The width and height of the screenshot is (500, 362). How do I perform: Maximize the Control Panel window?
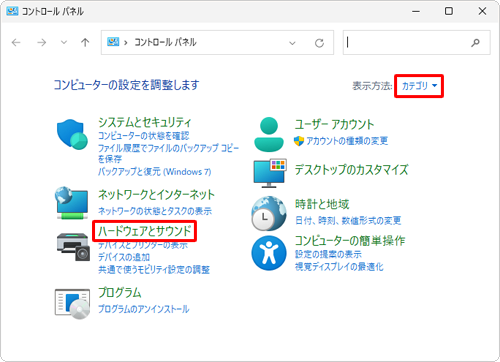449,11
